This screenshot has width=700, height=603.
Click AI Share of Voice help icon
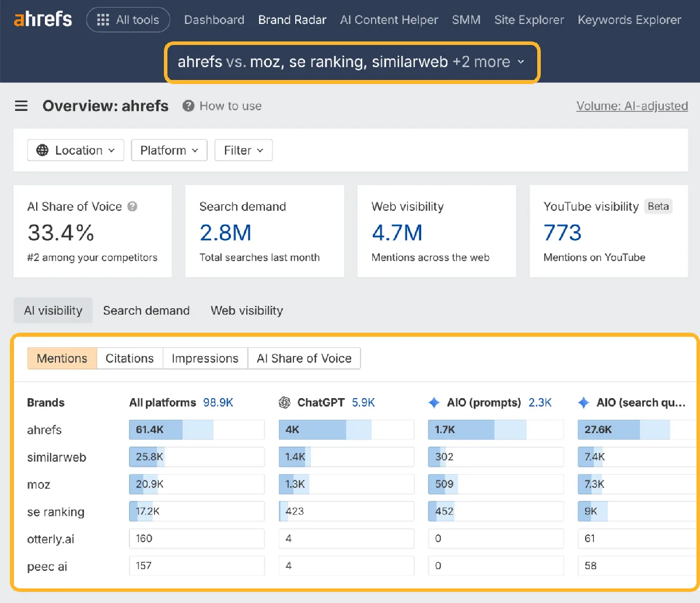click(132, 206)
